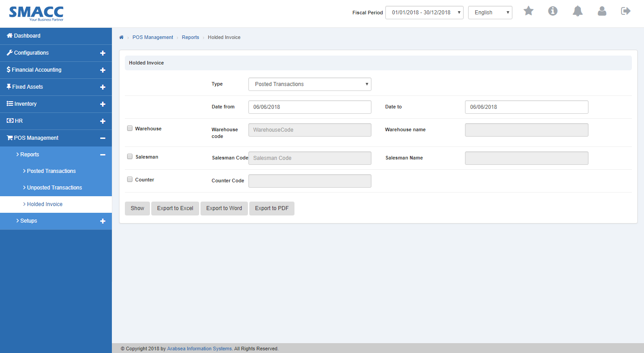Screen dimensions: 644x353
Task: Open the Arabsea Information Systems link
Action: click(x=199, y=348)
